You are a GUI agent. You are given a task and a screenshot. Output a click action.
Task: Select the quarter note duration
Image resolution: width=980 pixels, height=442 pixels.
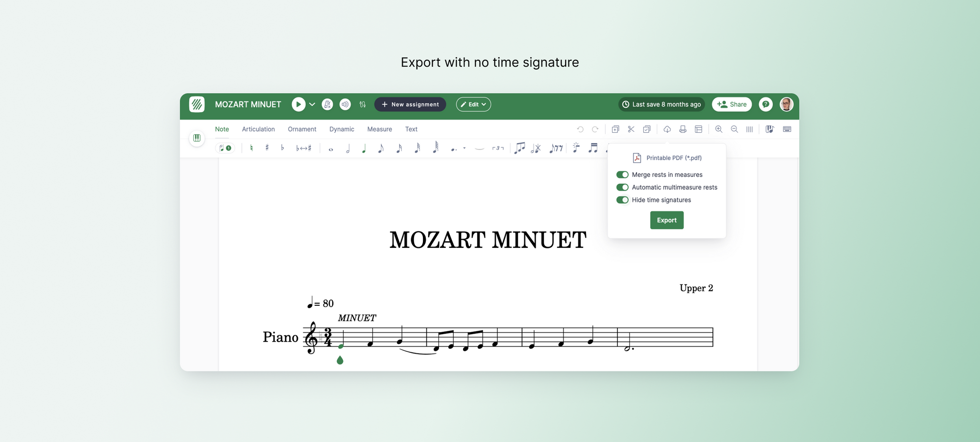(x=364, y=149)
